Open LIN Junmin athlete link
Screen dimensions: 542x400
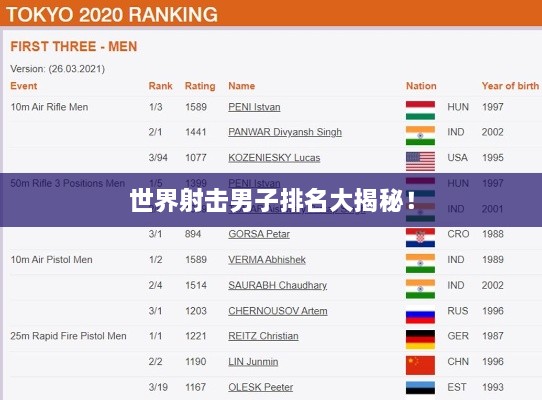[253, 362]
